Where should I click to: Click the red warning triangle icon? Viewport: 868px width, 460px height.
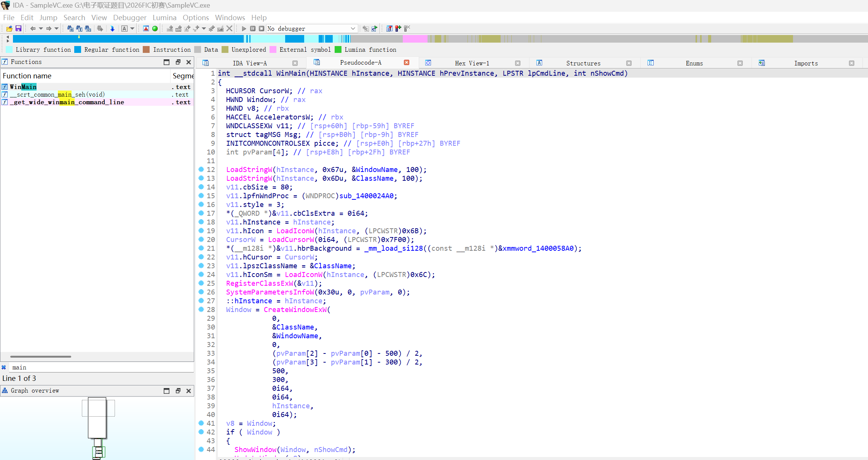point(146,29)
